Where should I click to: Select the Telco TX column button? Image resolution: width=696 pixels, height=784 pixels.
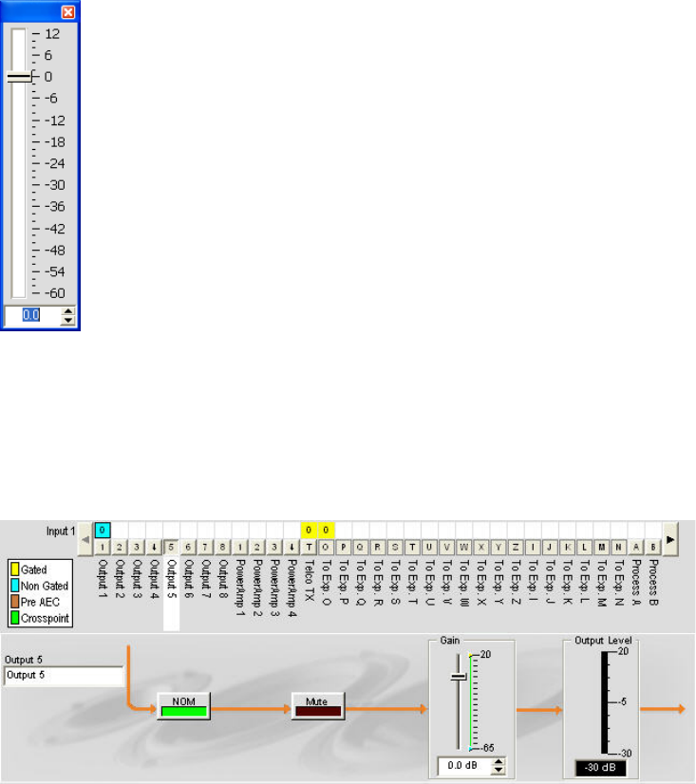point(309,547)
